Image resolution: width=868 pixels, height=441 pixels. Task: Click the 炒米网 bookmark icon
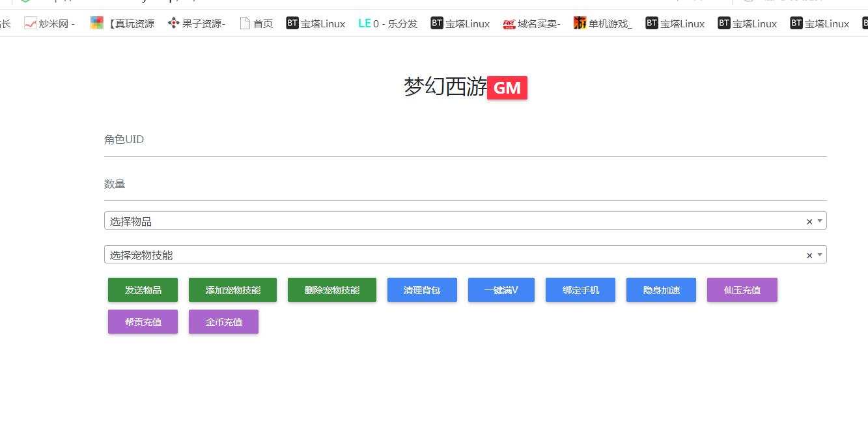[30, 23]
